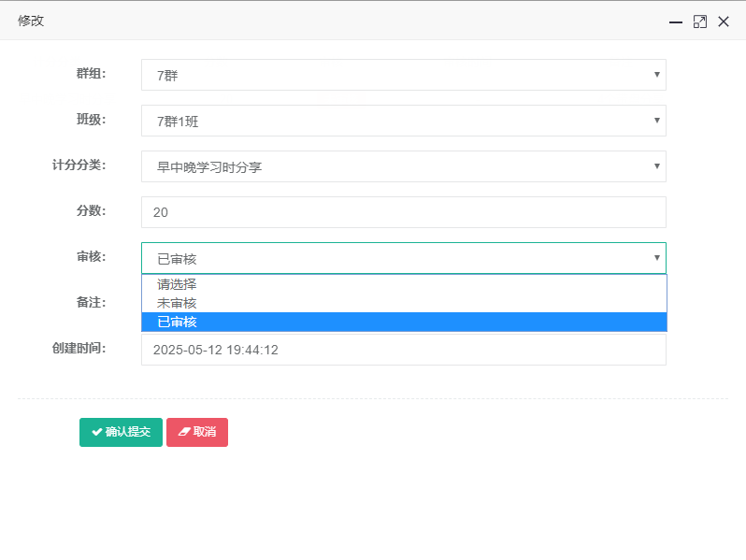Image resolution: width=746 pixels, height=560 pixels.
Task: Click the 备注 field label
Action: 91,303
